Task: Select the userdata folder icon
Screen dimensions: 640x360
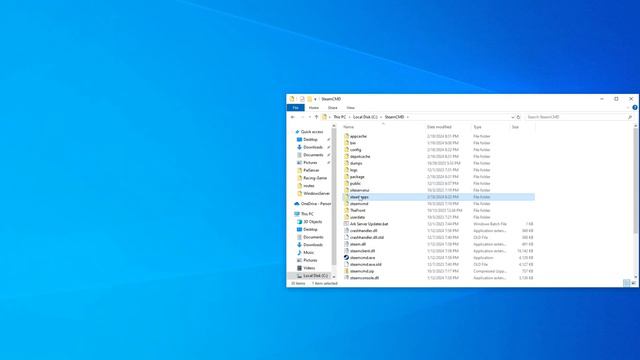Action: [346, 217]
